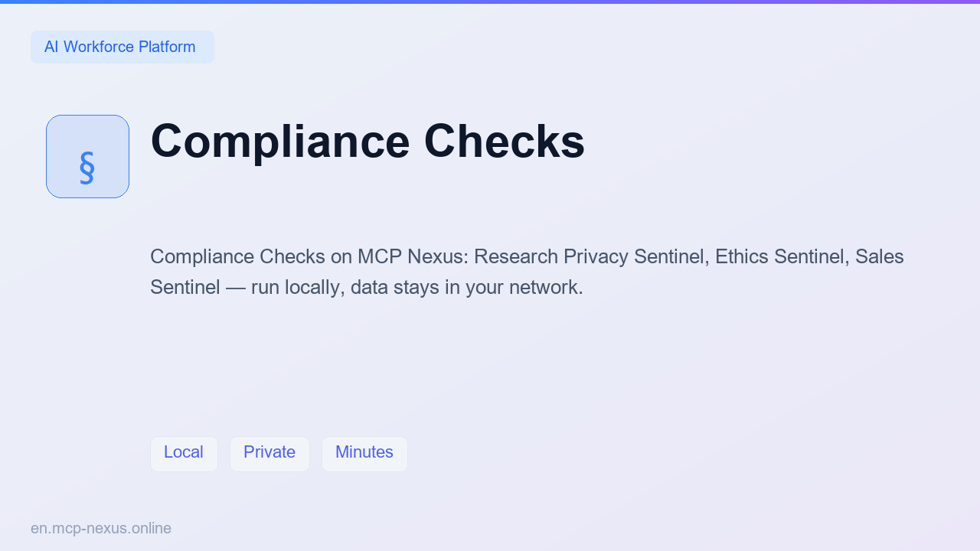Screen dimensions: 980x551
Task: Open the en.mcp-nexus.online link
Action: [x=101, y=528]
